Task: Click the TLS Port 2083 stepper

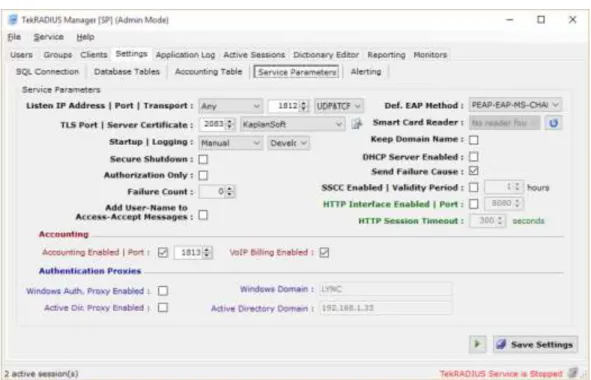Action: (230, 124)
